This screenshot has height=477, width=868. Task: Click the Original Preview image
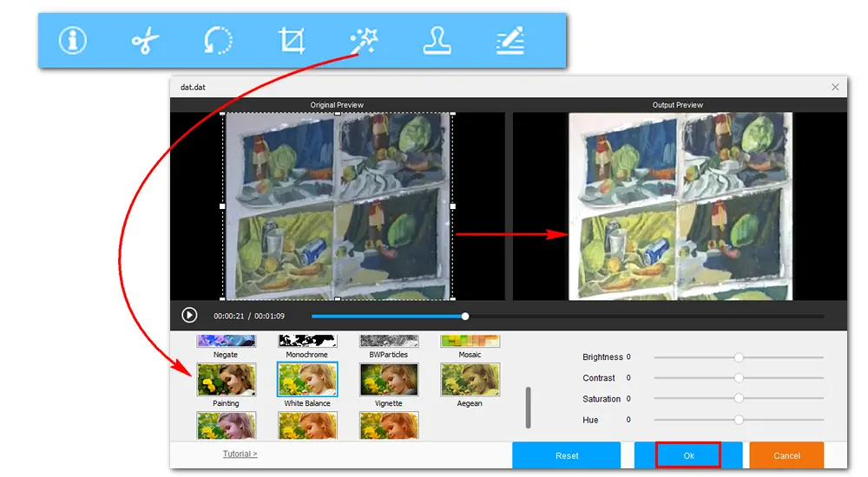click(x=338, y=206)
